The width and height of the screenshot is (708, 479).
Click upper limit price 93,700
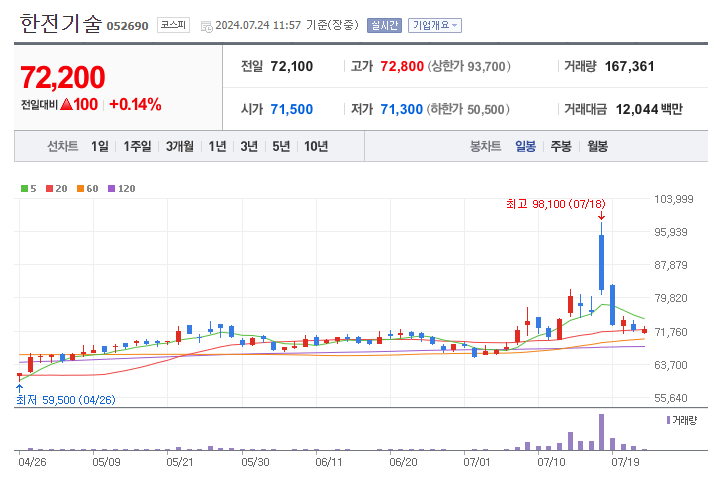click(x=486, y=67)
